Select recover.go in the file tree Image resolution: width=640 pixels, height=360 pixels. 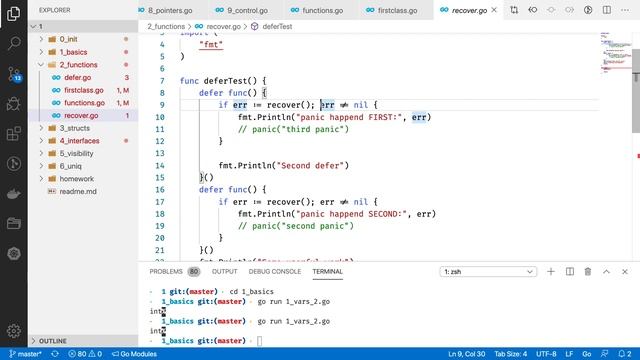tap(83, 115)
